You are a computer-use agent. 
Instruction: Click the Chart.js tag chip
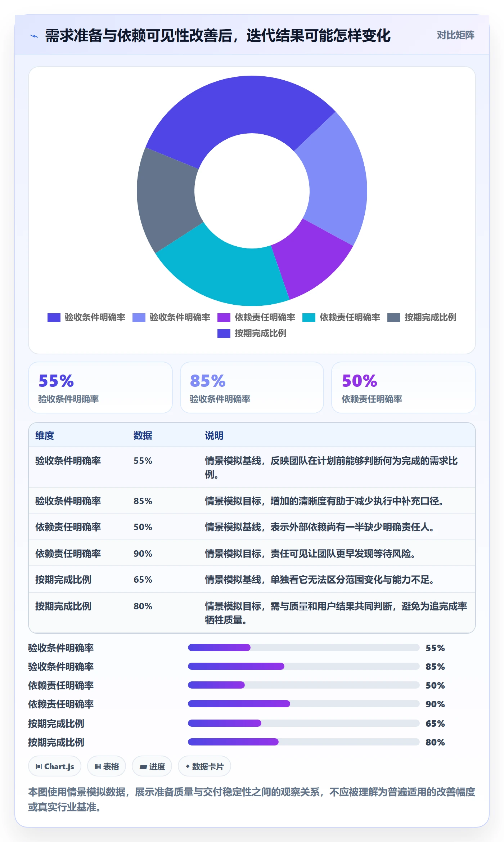tap(55, 766)
